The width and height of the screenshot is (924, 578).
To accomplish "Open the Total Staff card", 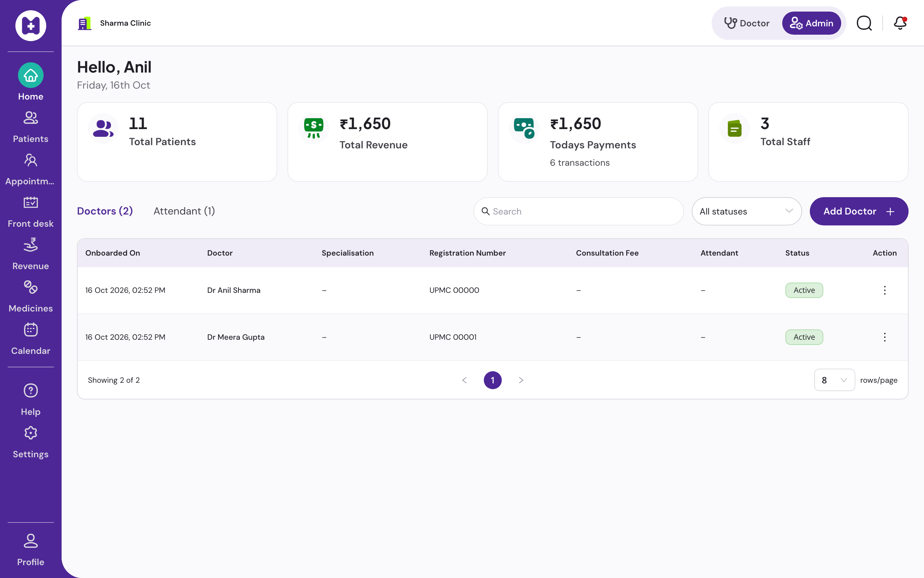I will click(808, 142).
